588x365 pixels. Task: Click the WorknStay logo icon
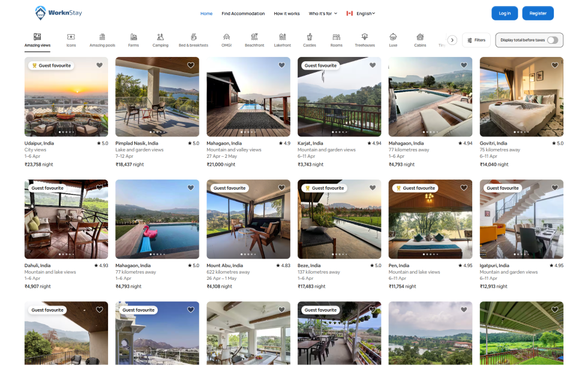click(x=41, y=13)
